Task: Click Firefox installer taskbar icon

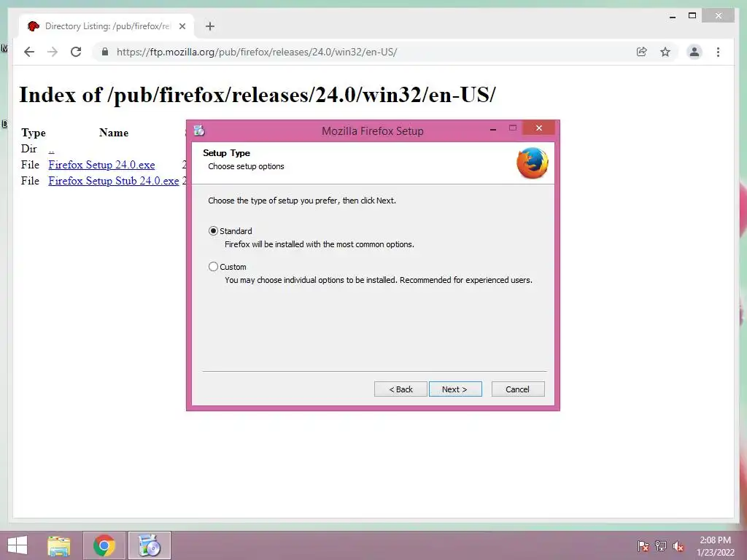Action: [x=150, y=545]
